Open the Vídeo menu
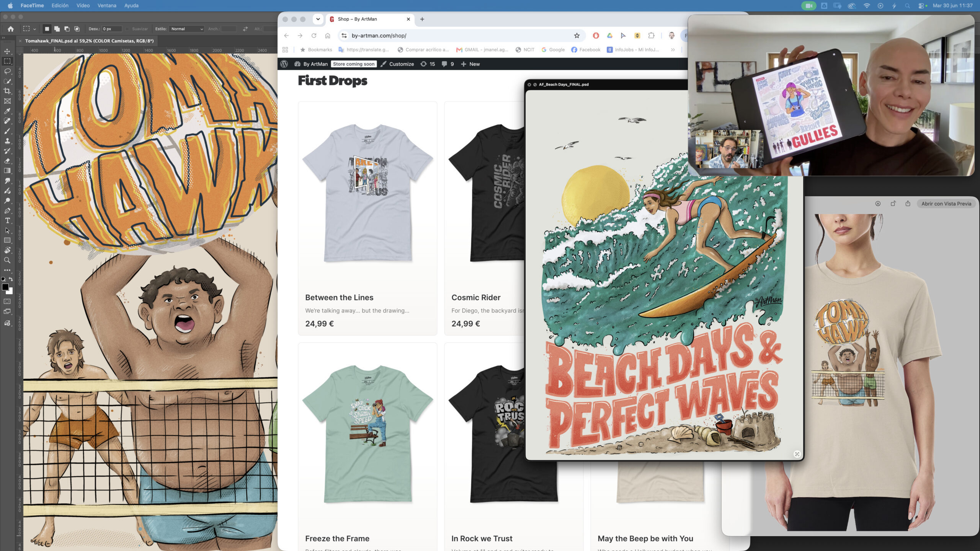Image resolution: width=980 pixels, height=551 pixels. pyautogui.click(x=83, y=5)
